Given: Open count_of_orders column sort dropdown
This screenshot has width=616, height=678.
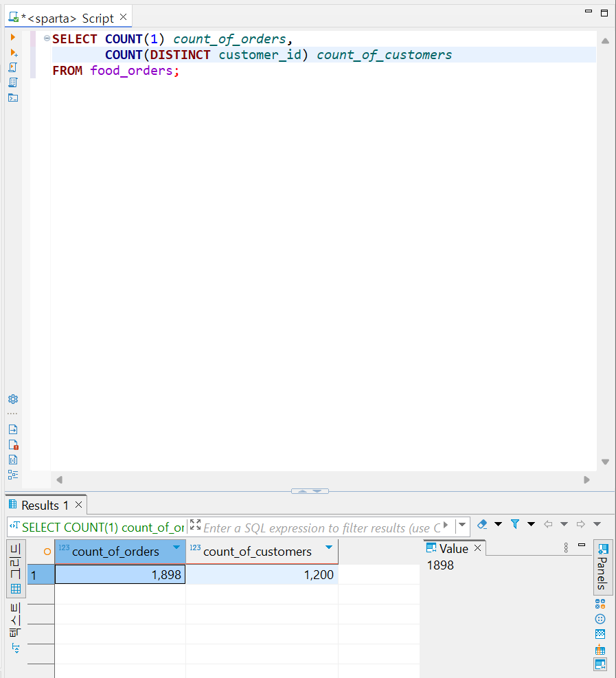Looking at the screenshot, I should tap(176, 547).
